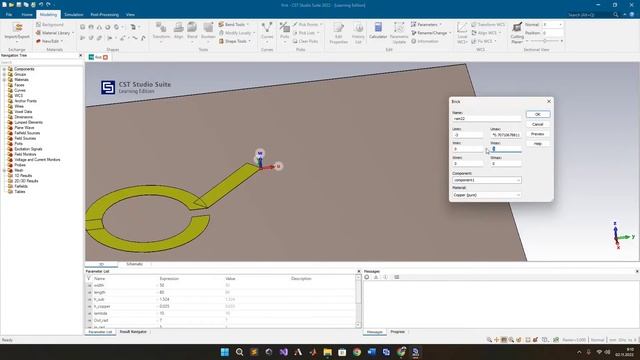Click the Name field in Brick dialog

point(487,118)
